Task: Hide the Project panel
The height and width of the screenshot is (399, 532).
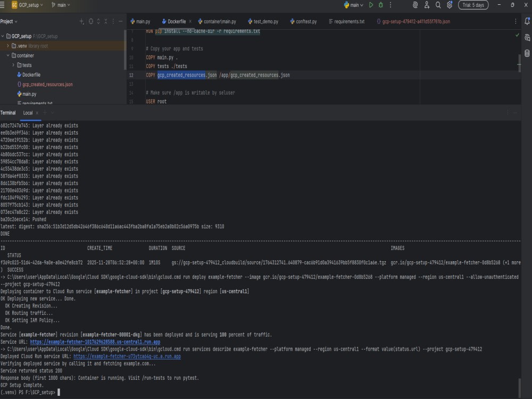Action: pos(120,21)
